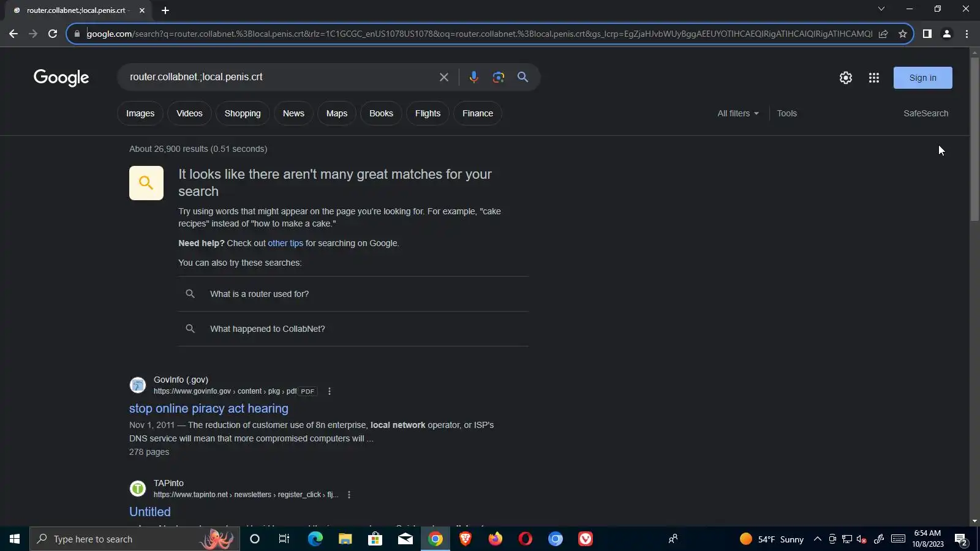The width and height of the screenshot is (980, 551).
Task: Close the router.collabnet tab
Action: [x=142, y=10]
